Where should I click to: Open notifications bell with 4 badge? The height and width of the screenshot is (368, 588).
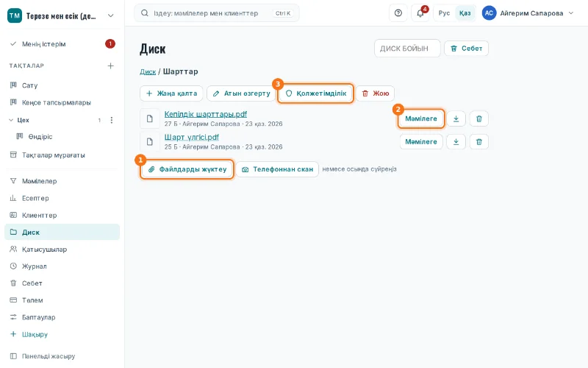click(420, 13)
